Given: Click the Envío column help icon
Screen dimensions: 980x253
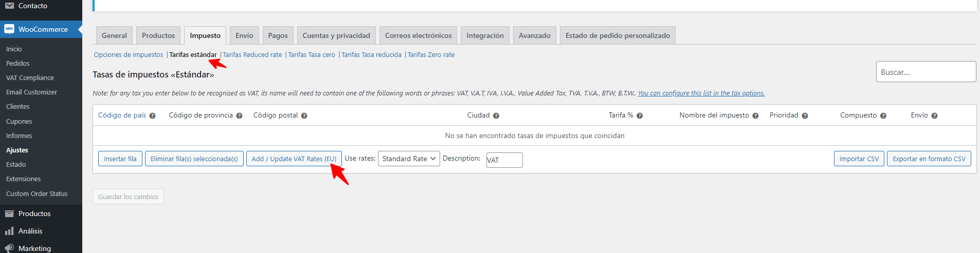Looking at the screenshot, I should (x=934, y=116).
